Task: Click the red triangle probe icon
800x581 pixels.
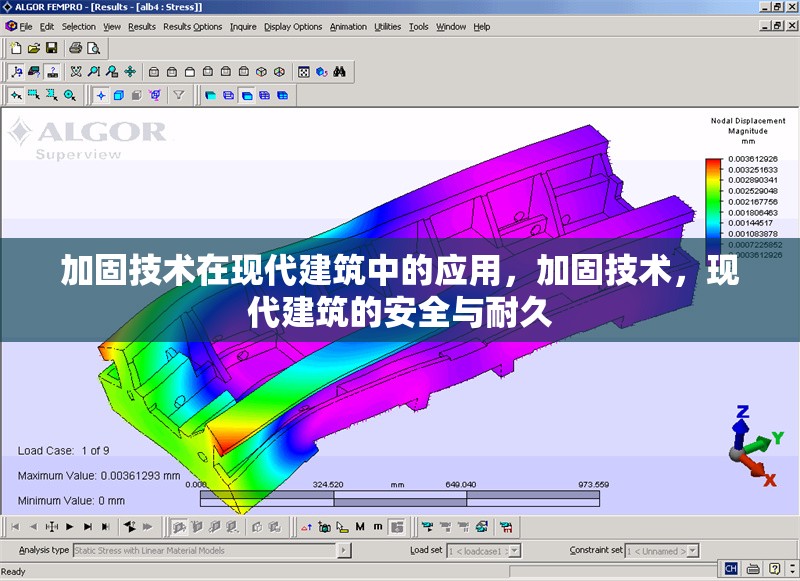Action: click(306, 527)
